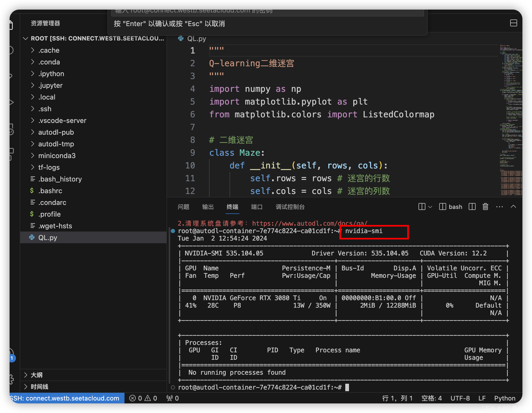Click 行 1, 列 1 cursor position
Image resolution: width=532 pixels, height=413 pixels.
point(397,398)
